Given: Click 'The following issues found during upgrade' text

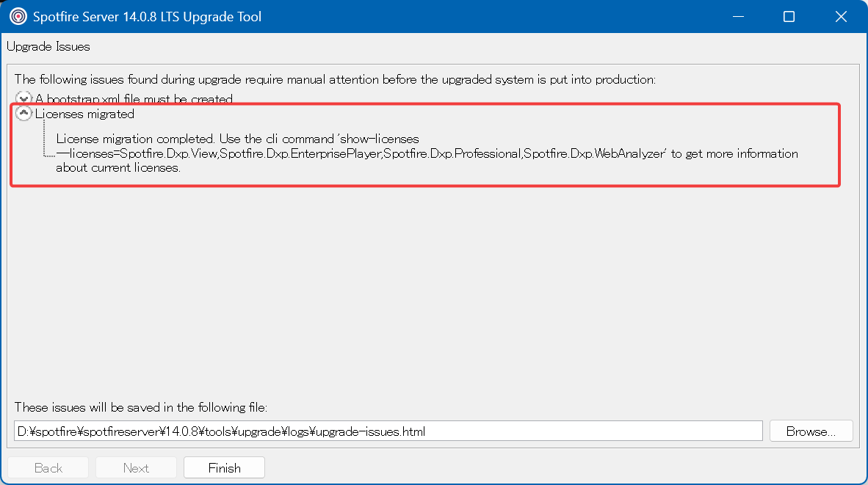Looking at the screenshot, I should pyautogui.click(x=335, y=80).
